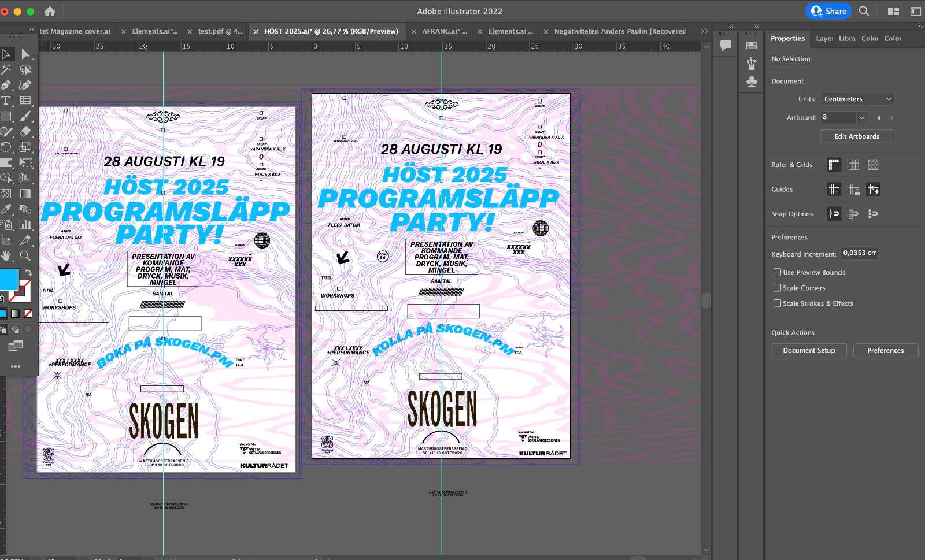This screenshot has width=925, height=560.
Task: Select the Scale tool
Action: pyautogui.click(x=25, y=147)
